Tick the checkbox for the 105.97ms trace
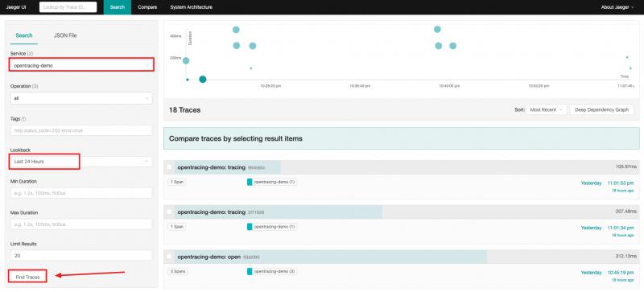644x292 pixels. (x=169, y=167)
